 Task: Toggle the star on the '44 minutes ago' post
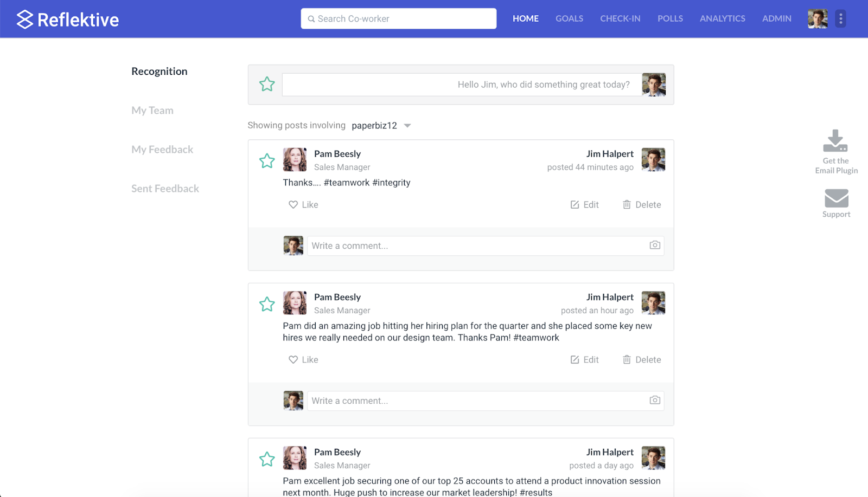point(267,160)
